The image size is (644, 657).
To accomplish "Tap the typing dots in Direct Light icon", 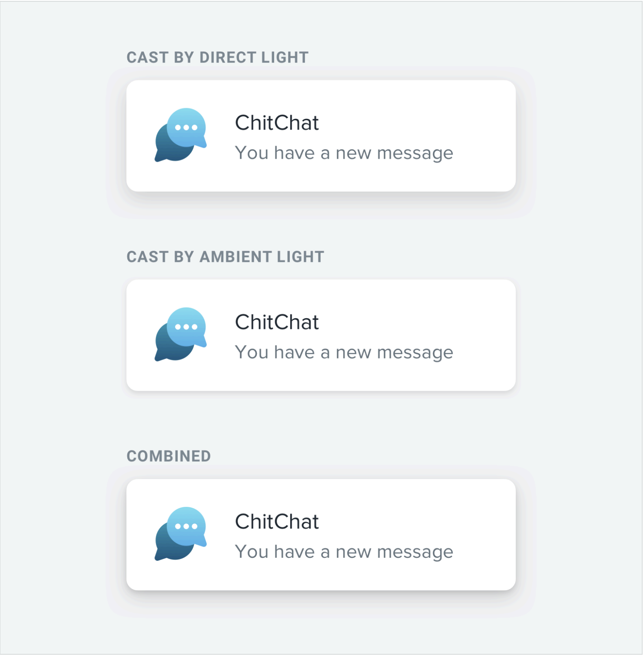I will point(186,127).
